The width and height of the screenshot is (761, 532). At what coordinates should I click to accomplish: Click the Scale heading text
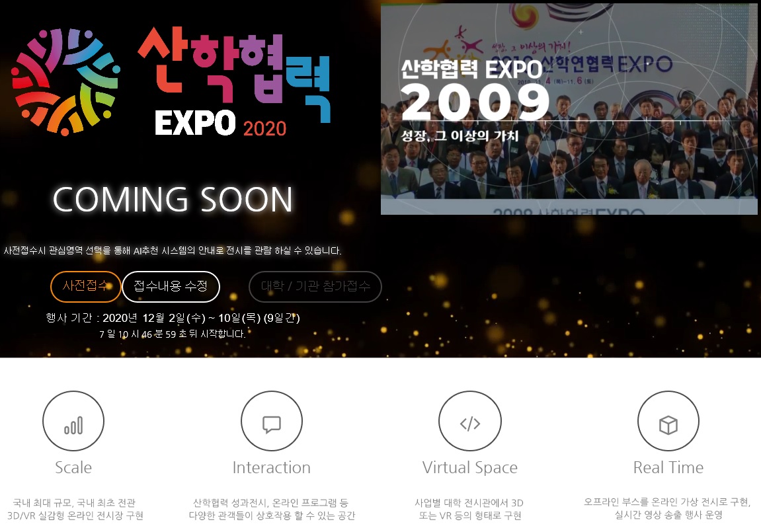(73, 467)
